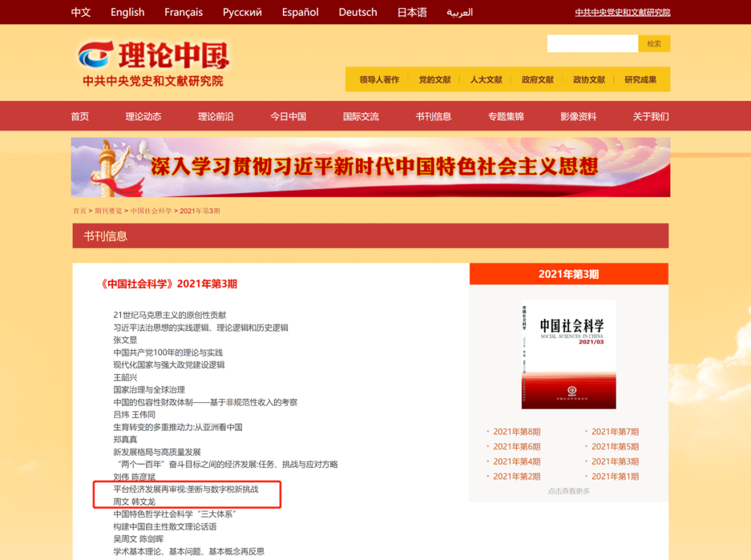
Task: Switch language to 日本语
Action: (x=412, y=12)
